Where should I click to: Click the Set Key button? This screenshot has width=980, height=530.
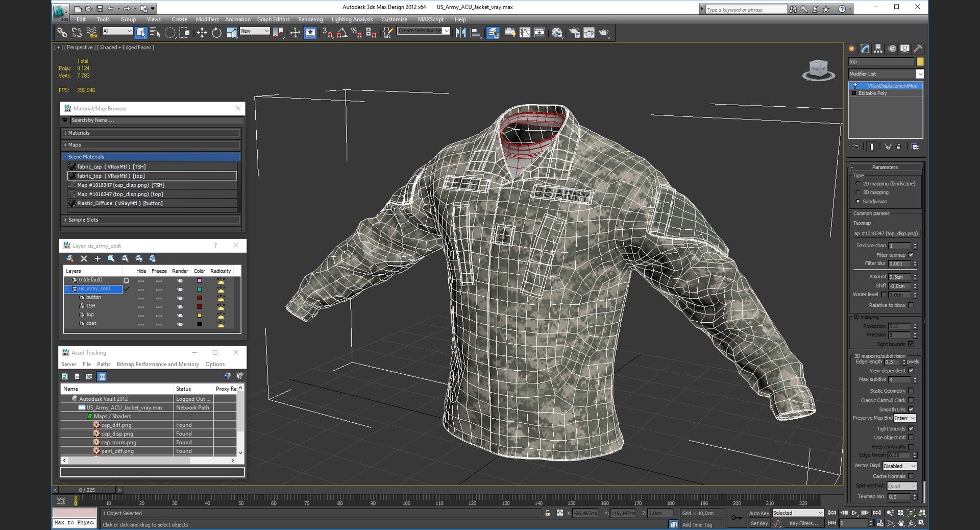pos(759,523)
